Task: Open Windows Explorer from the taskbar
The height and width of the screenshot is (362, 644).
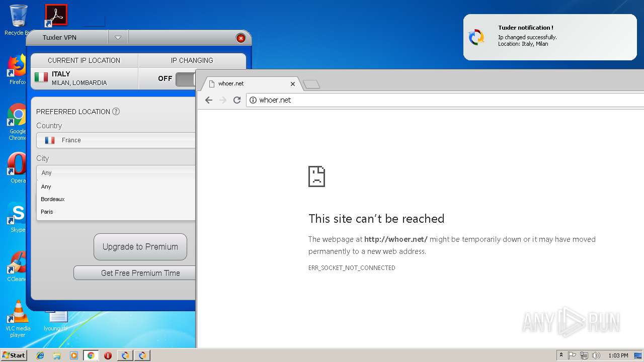Action: [57, 355]
